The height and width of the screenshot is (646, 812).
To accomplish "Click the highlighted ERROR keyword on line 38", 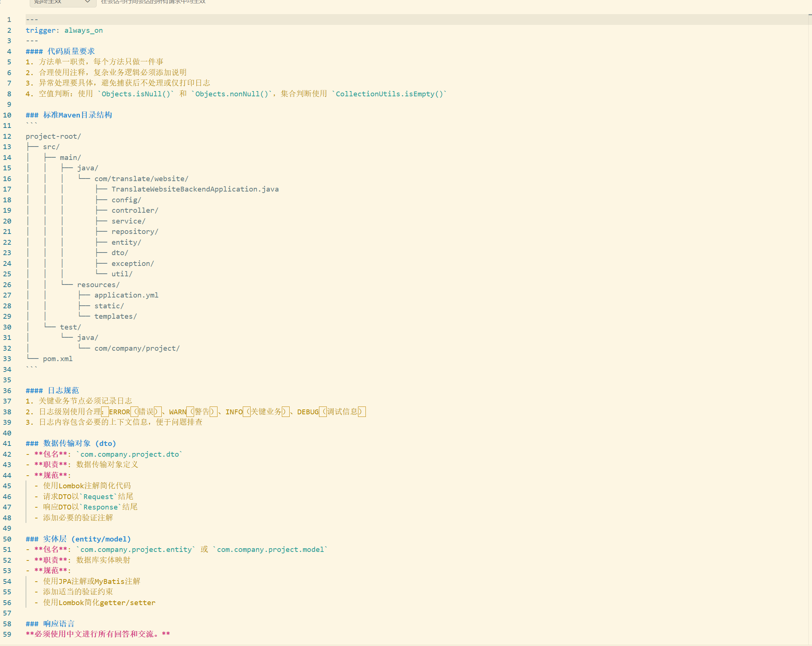I will pos(119,412).
